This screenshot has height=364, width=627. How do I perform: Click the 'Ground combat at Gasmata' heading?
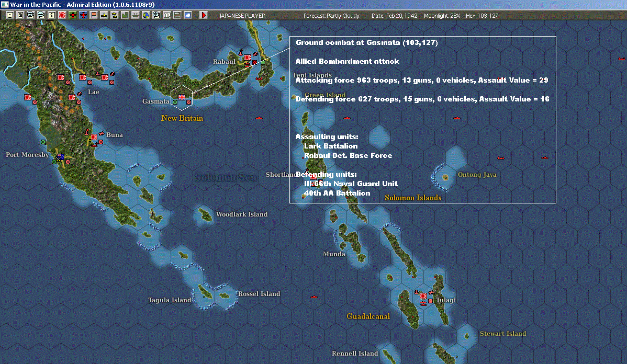tap(367, 43)
